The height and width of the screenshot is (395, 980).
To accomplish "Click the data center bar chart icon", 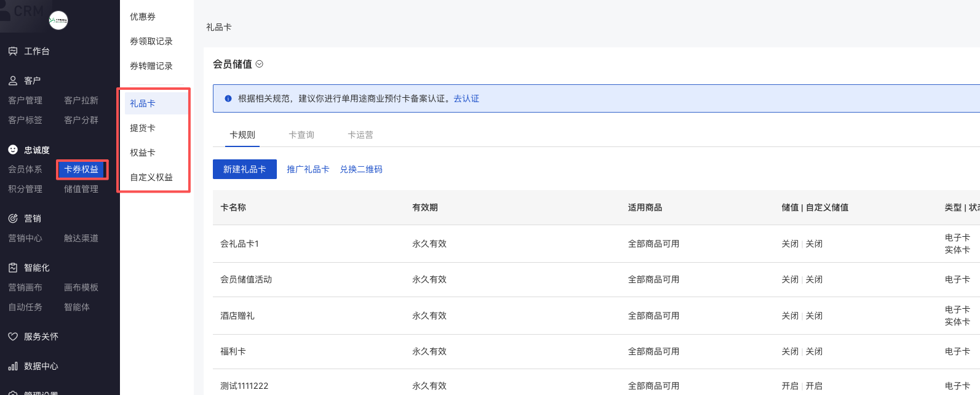I will coord(13,366).
